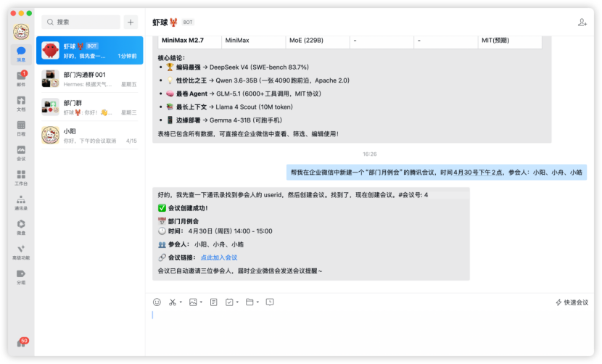Viewport: 602px width, 364px height.
Task: Click the emoji picker icon
Action: pyautogui.click(x=157, y=302)
